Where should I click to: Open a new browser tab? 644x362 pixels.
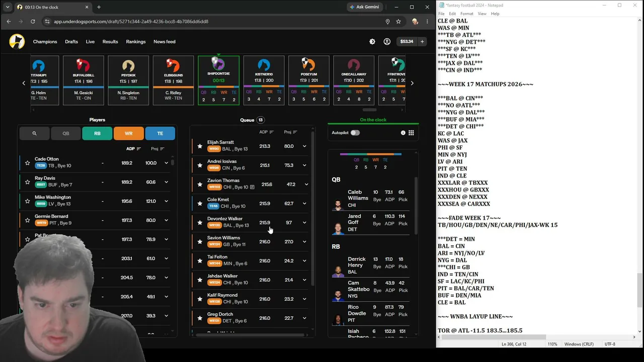coord(99,7)
